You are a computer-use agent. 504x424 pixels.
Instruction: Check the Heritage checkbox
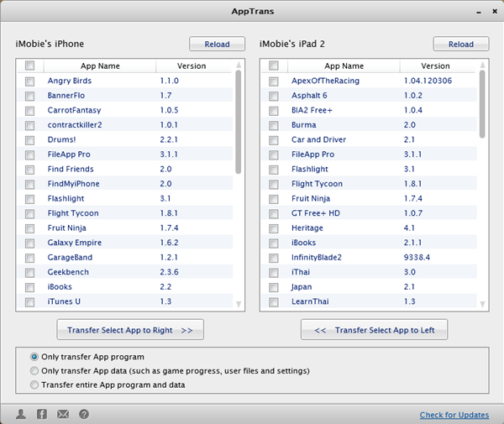[x=274, y=228]
